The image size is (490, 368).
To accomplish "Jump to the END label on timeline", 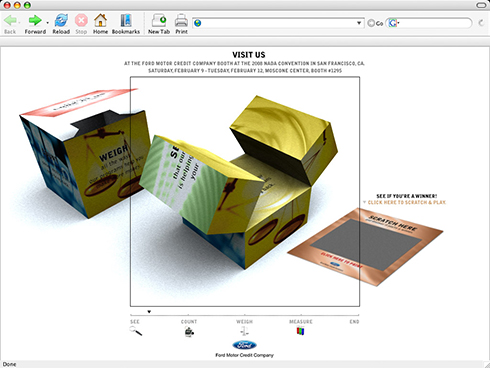I will [x=354, y=322].
